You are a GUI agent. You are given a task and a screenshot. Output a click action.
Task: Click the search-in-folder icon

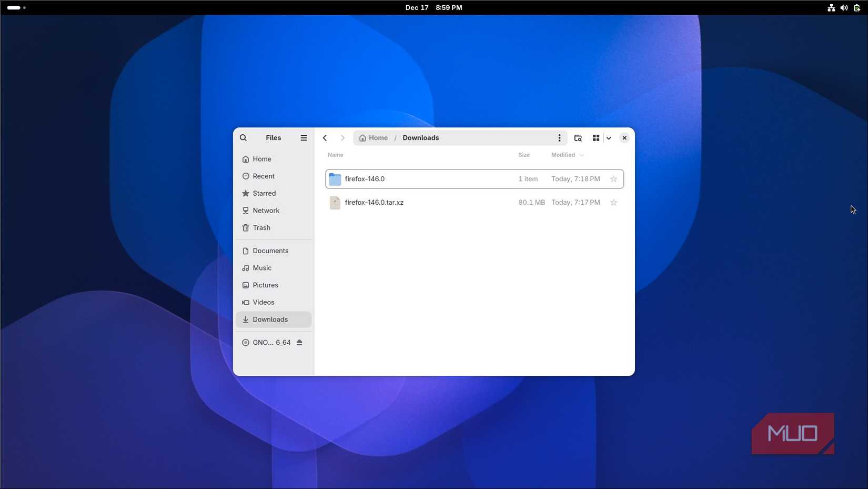click(578, 137)
